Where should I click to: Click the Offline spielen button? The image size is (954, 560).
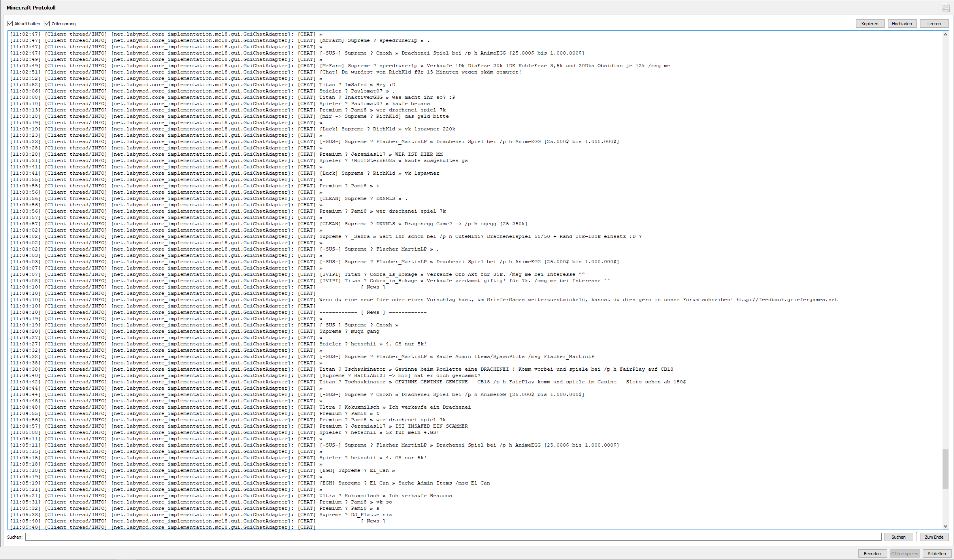tap(904, 553)
